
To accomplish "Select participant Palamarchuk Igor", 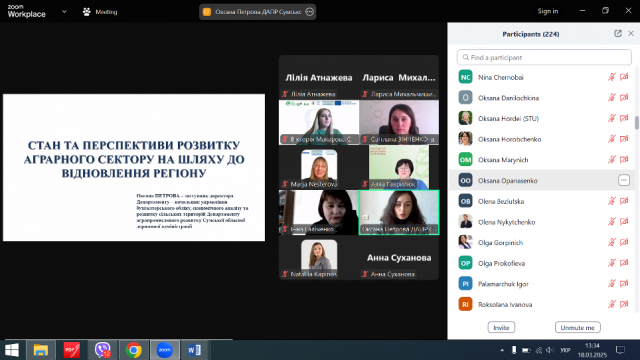I will 542,284.
